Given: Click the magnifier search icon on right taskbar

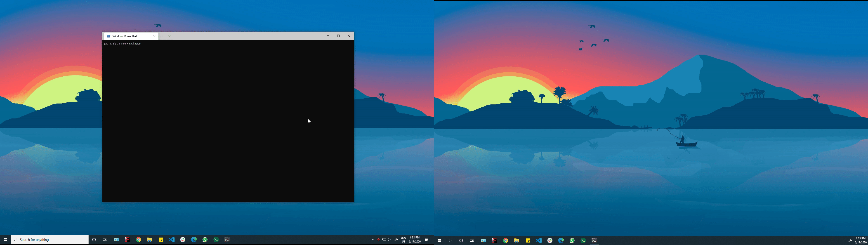Looking at the screenshot, I should click(450, 240).
